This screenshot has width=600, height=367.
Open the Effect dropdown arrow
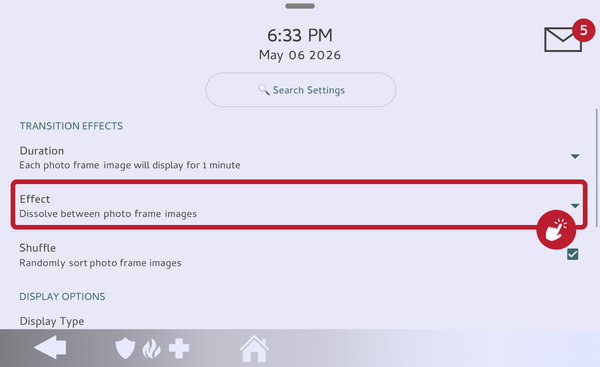coord(575,206)
